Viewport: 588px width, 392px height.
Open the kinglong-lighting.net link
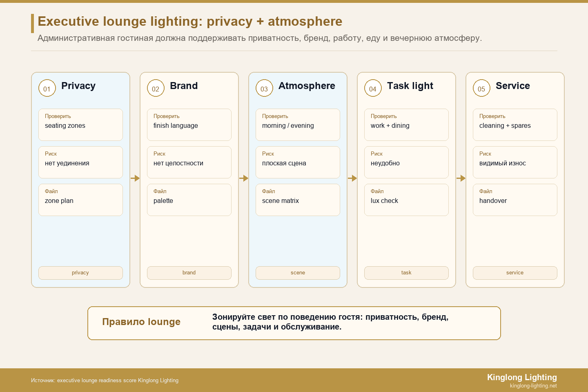click(533, 386)
